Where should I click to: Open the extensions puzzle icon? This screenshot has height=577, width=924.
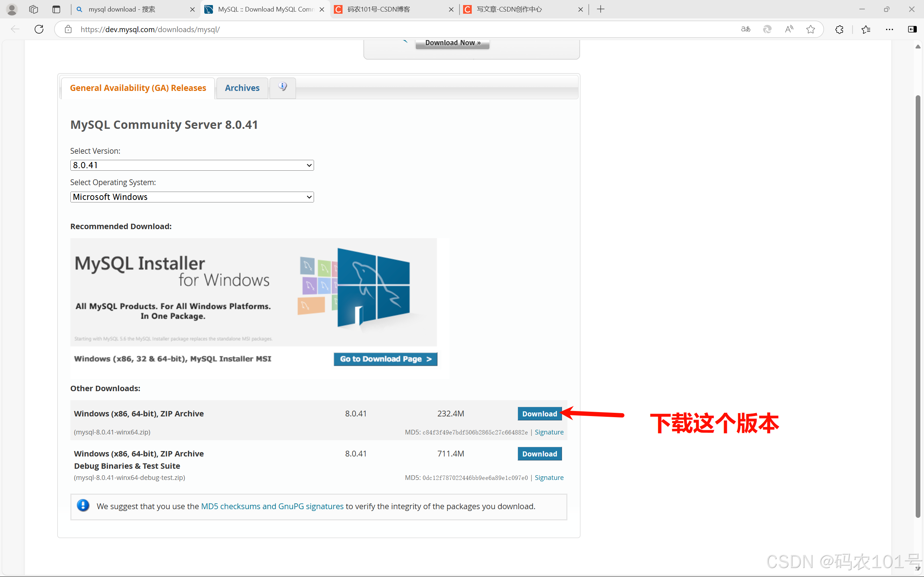coord(839,29)
